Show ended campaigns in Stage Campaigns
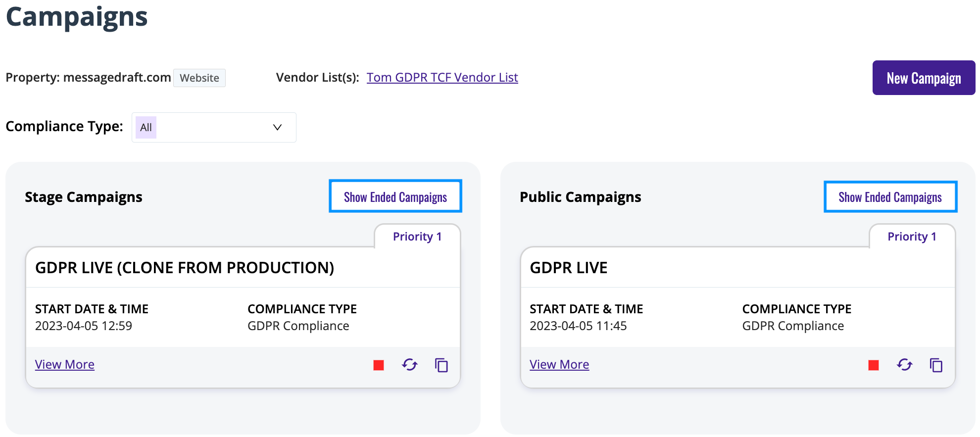The width and height of the screenshot is (980, 437). (x=395, y=196)
